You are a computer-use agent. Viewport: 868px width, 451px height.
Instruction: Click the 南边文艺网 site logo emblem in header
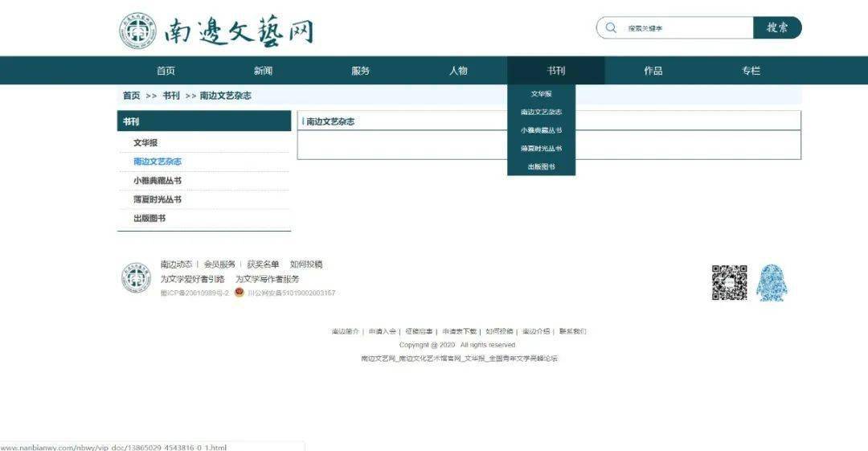(x=138, y=31)
